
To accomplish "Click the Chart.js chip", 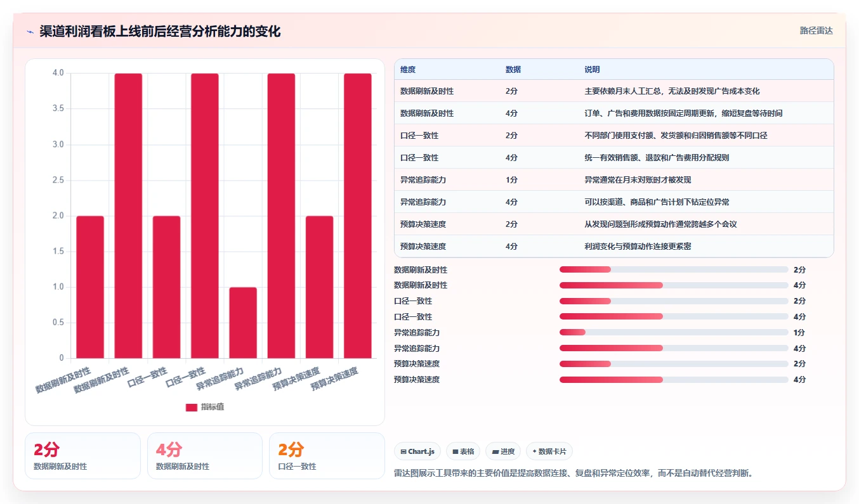I will click(x=417, y=451).
